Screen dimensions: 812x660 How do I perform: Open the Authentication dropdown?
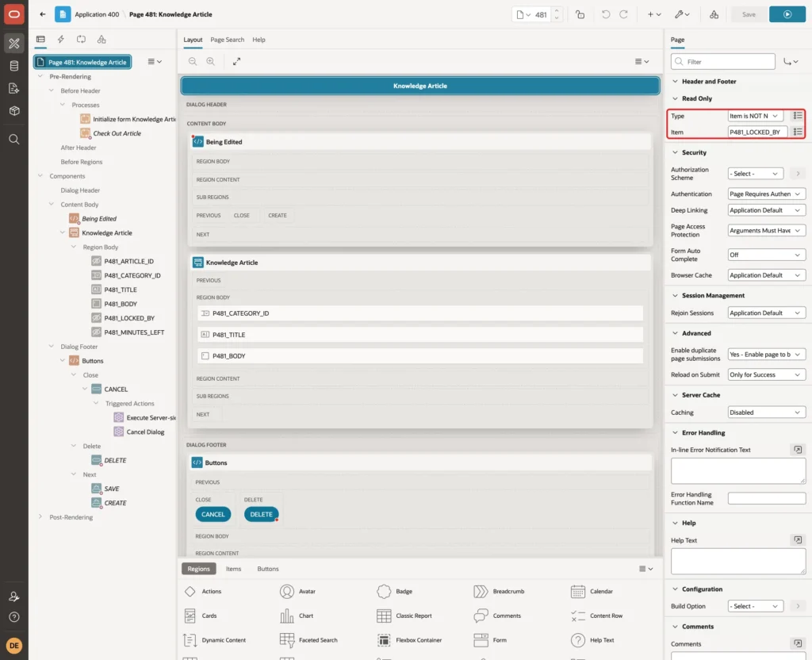tap(767, 194)
